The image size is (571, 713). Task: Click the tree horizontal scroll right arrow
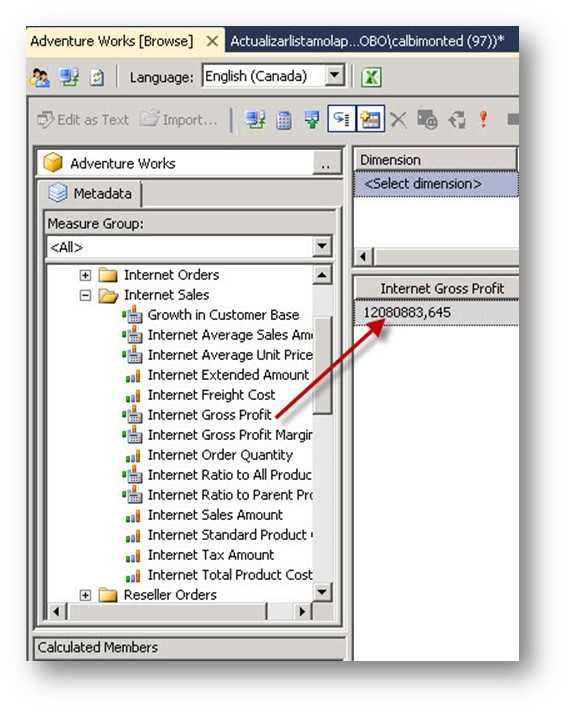click(x=301, y=612)
